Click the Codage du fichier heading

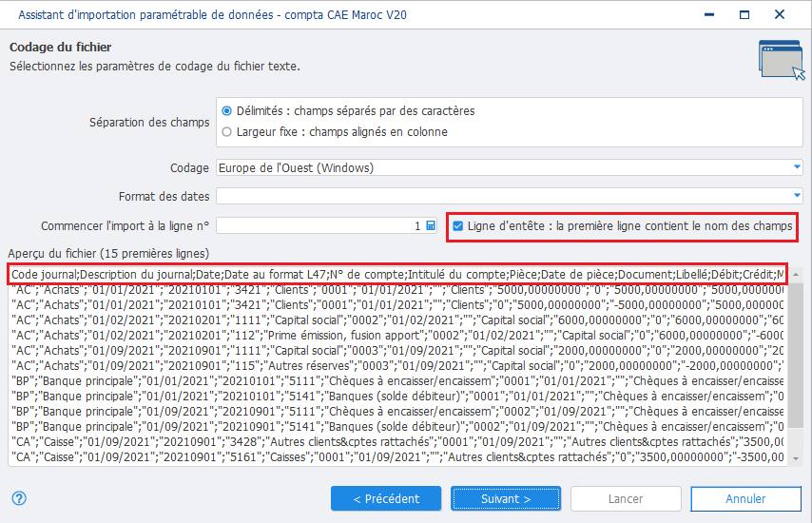(60, 48)
